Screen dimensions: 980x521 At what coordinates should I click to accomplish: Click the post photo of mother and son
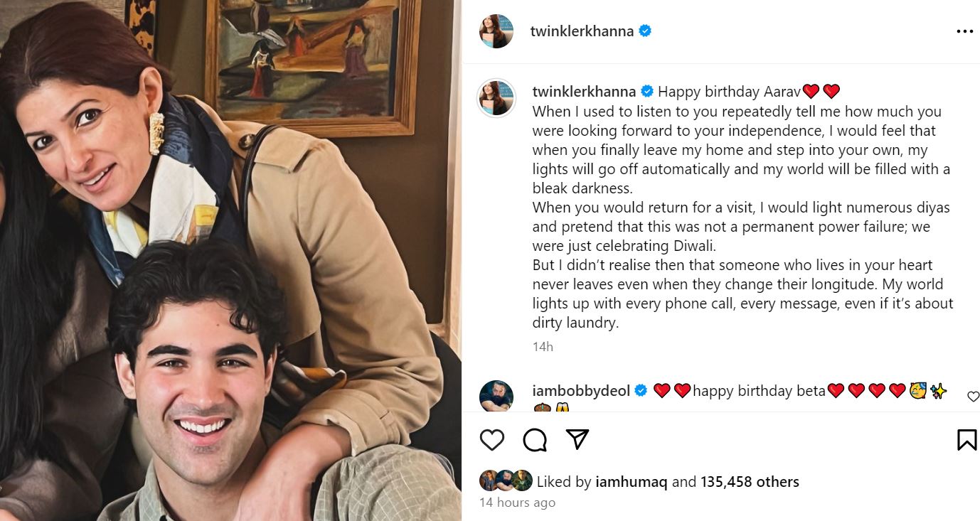click(x=230, y=260)
